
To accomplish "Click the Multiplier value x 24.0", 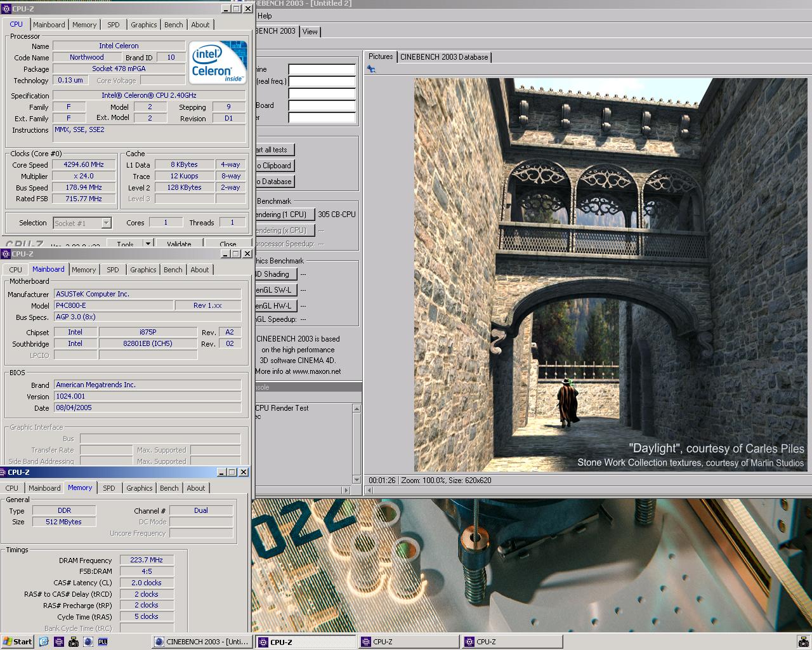I will point(83,176).
